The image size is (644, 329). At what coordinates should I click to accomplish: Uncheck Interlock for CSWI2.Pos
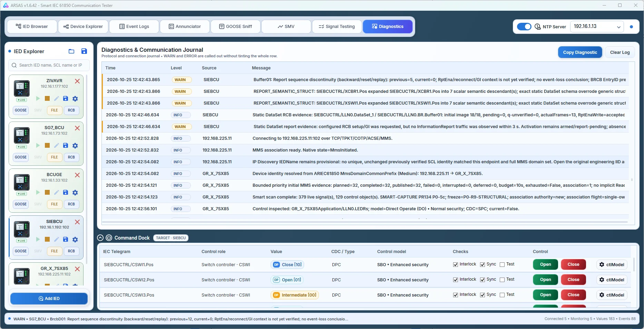point(456,280)
